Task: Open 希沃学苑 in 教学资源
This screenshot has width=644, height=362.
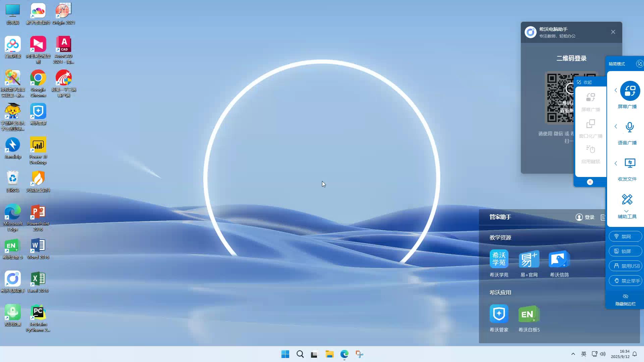Action: [499, 259]
